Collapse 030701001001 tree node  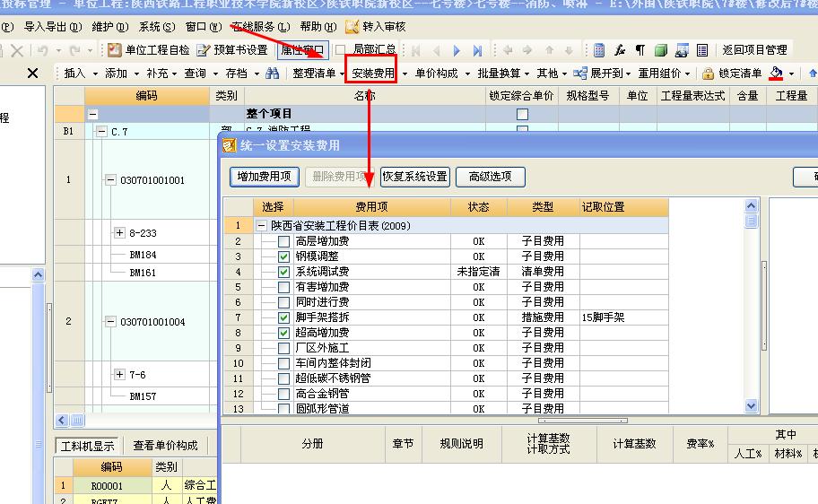point(110,180)
